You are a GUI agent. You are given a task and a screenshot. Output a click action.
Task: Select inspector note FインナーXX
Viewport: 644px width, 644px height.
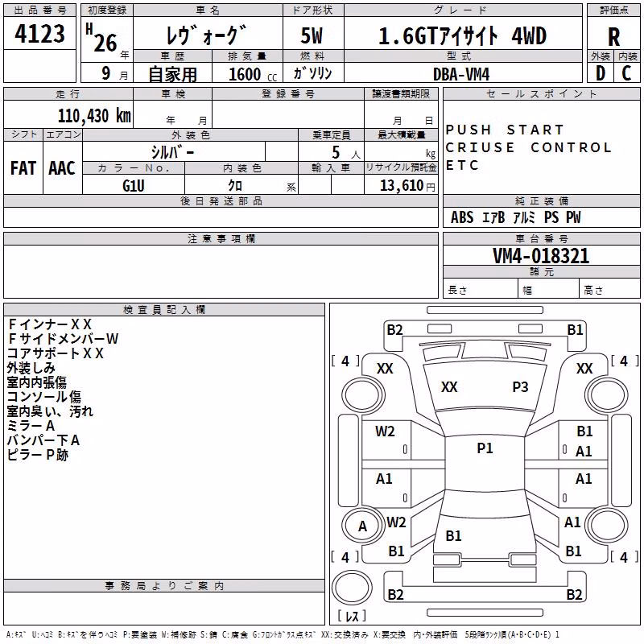point(49,324)
